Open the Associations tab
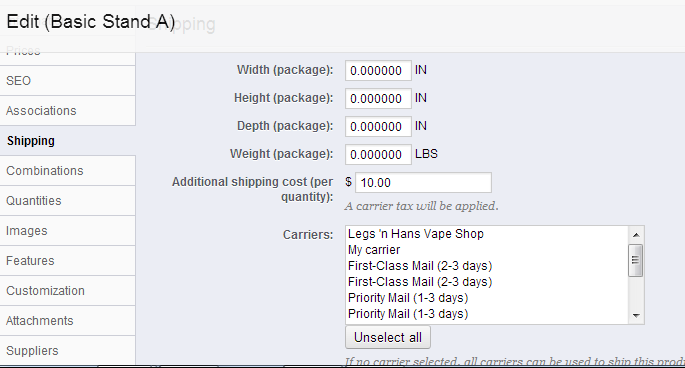The image size is (685, 368). 68,111
